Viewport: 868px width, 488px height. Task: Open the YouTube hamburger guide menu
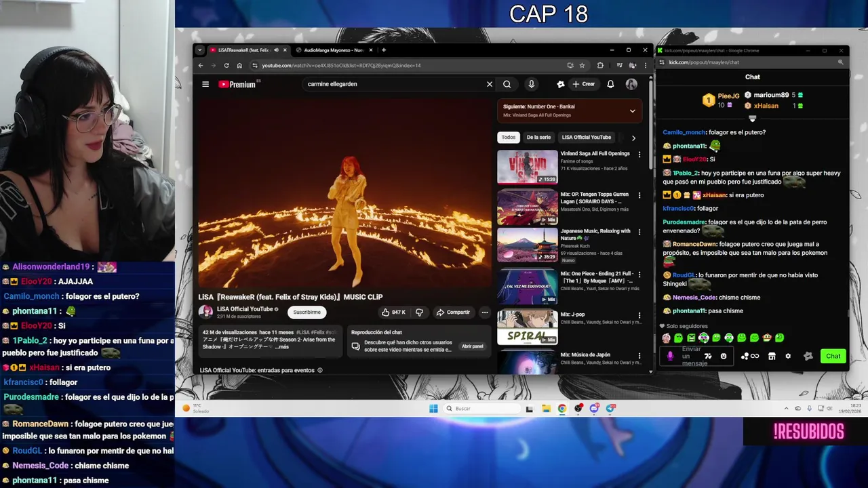[205, 84]
